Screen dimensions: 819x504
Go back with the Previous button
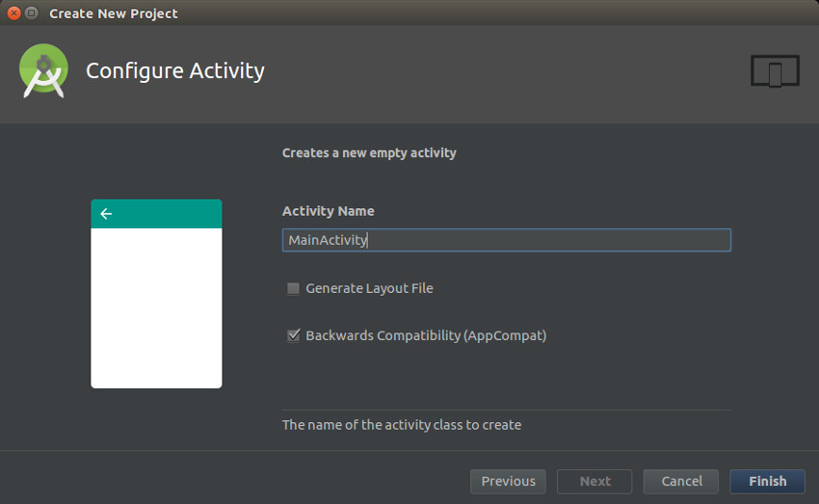[x=508, y=481]
